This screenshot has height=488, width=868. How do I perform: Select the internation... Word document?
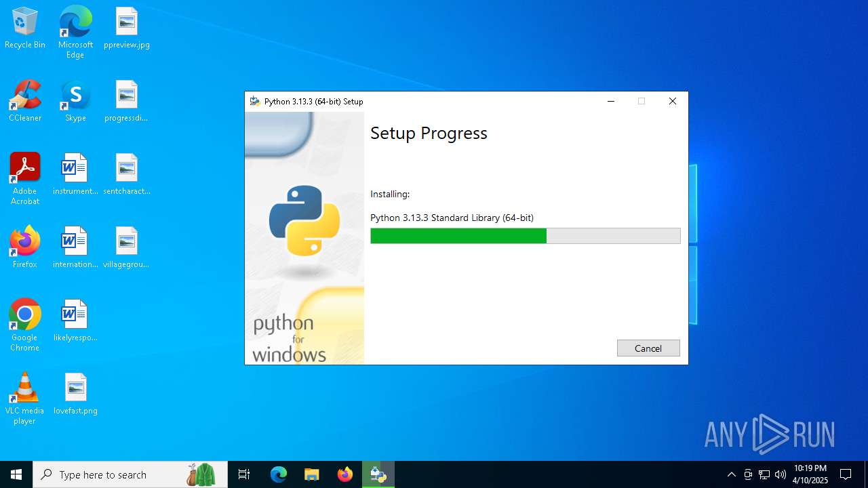pyautogui.click(x=75, y=247)
